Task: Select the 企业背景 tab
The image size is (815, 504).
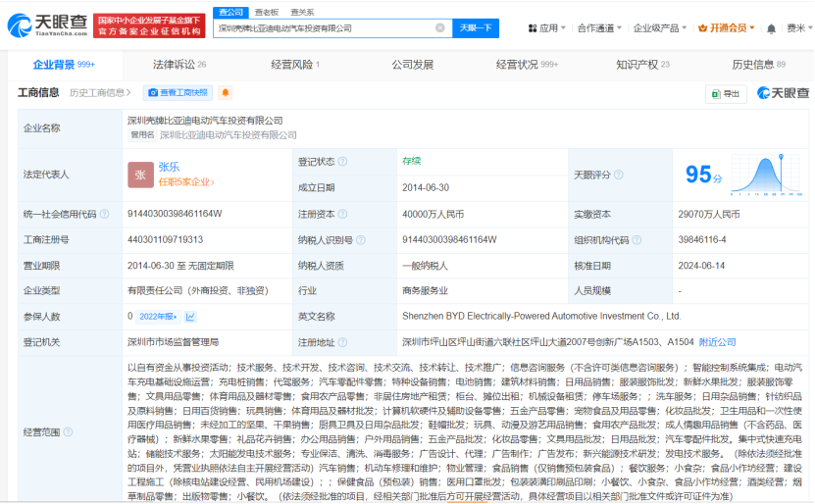Action: [64, 65]
